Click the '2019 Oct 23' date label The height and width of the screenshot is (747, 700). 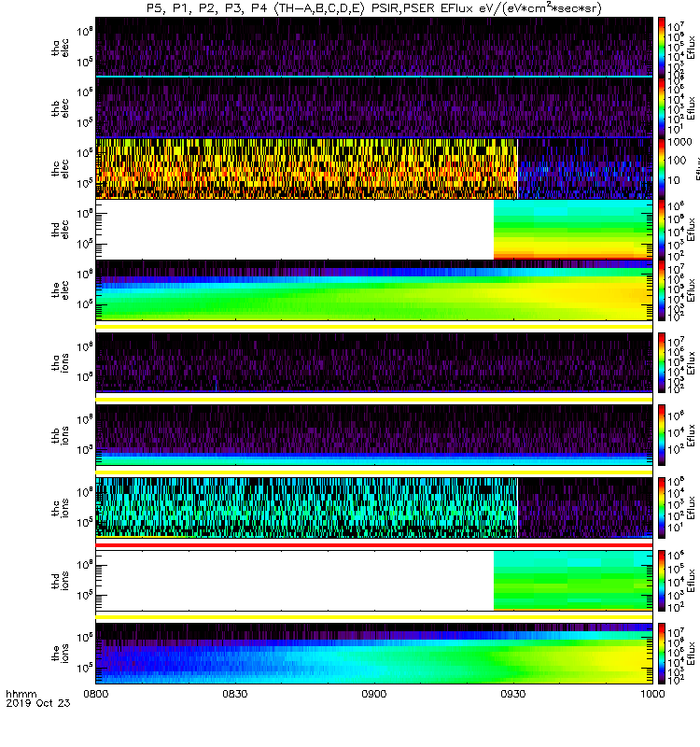pos(38,703)
